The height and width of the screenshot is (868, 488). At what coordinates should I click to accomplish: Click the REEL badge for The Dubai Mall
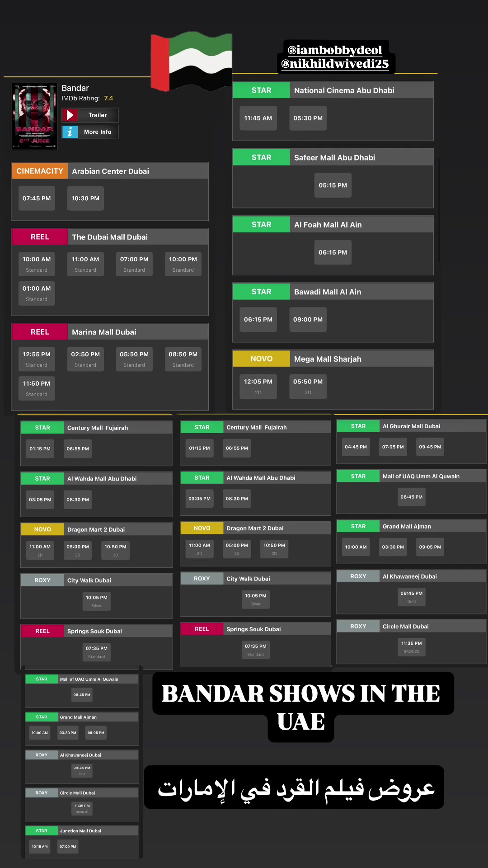[x=40, y=237]
